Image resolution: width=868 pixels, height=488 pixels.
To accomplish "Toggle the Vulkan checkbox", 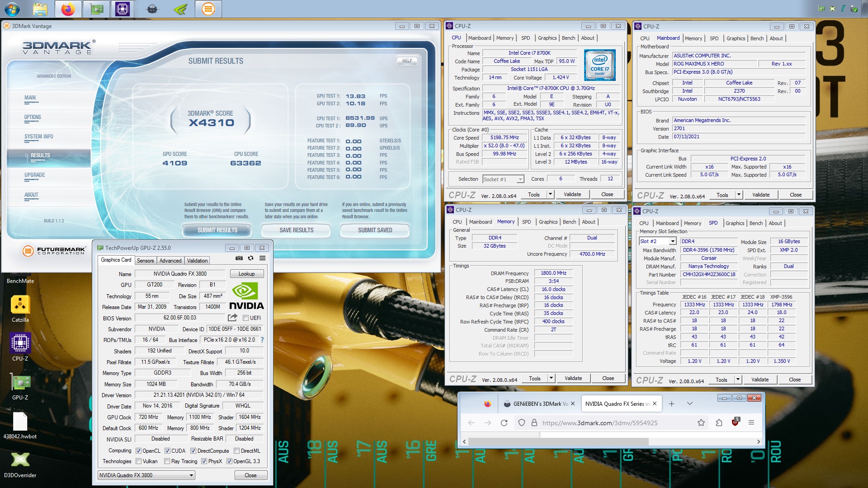I will (138, 461).
